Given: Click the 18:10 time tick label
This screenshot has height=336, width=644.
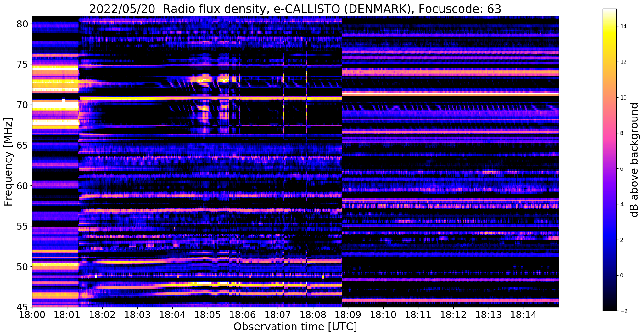Looking at the screenshot, I should coord(383,315).
